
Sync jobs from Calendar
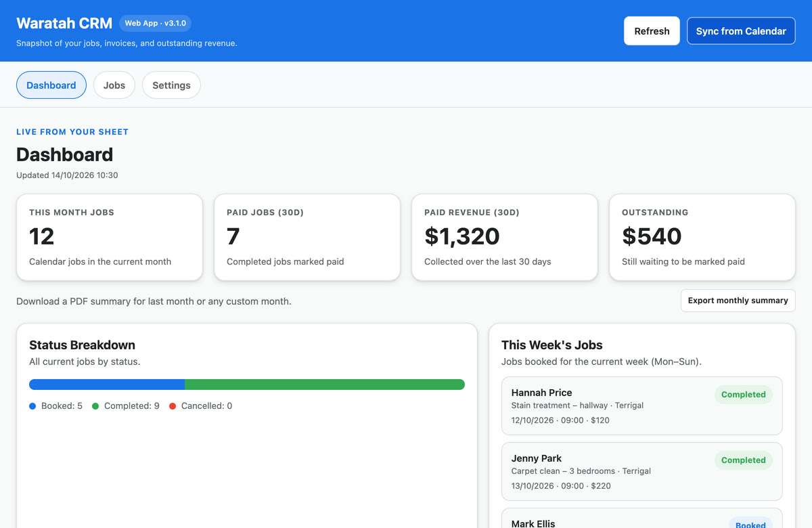[x=741, y=31]
